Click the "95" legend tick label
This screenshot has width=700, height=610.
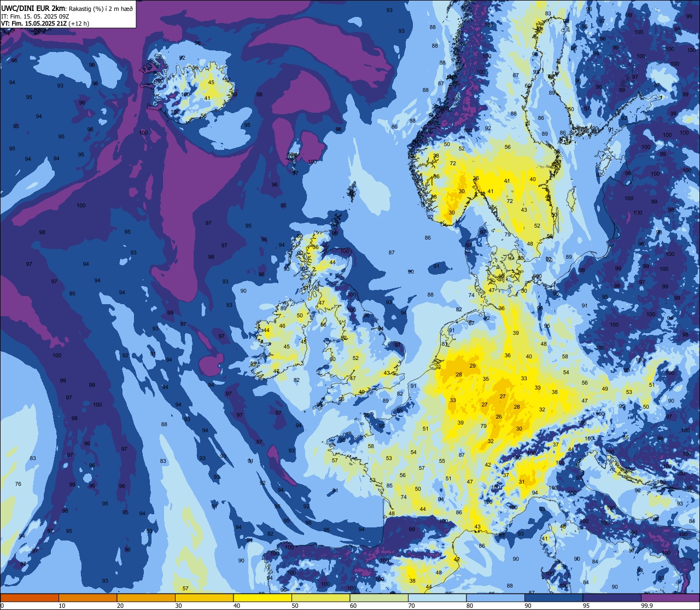point(586,606)
